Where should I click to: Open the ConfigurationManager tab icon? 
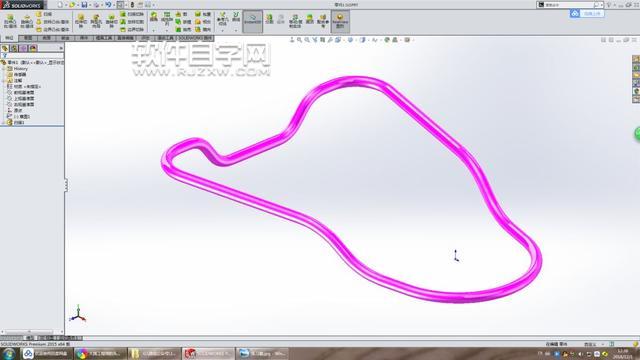tap(23, 48)
